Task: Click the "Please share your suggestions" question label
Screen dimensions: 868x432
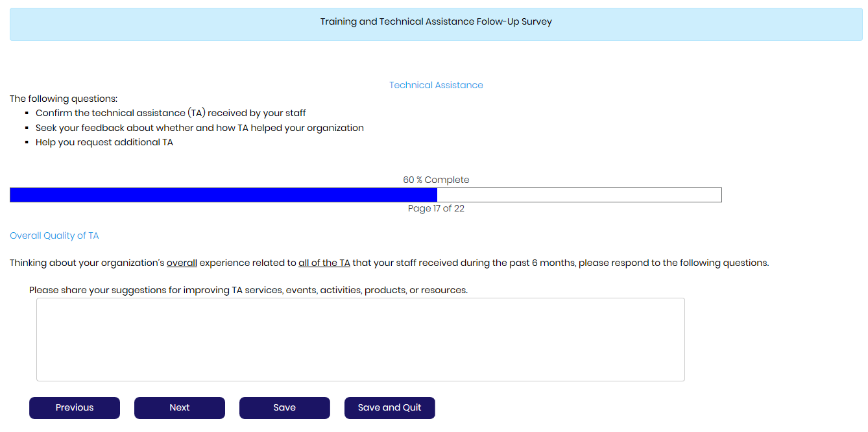Action: tap(248, 290)
